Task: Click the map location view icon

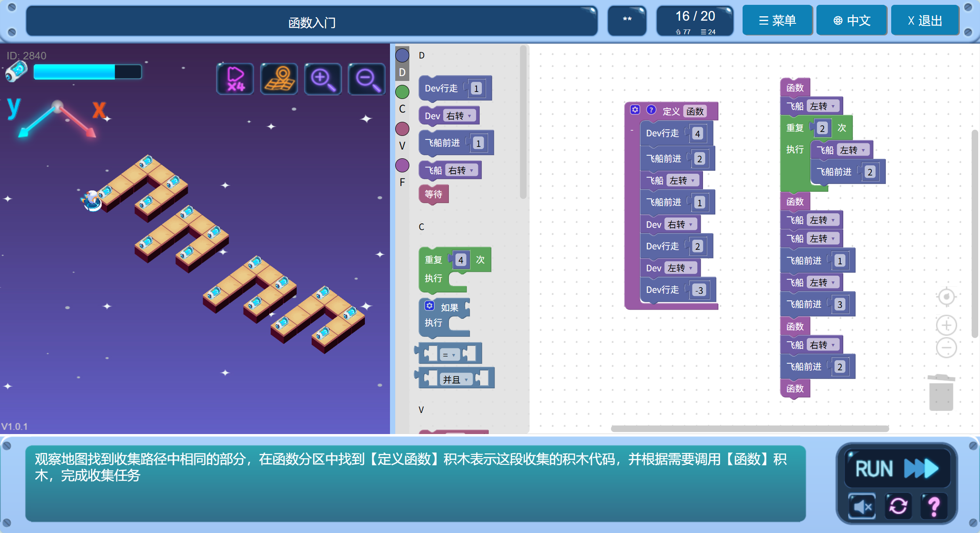Action: [279, 79]
